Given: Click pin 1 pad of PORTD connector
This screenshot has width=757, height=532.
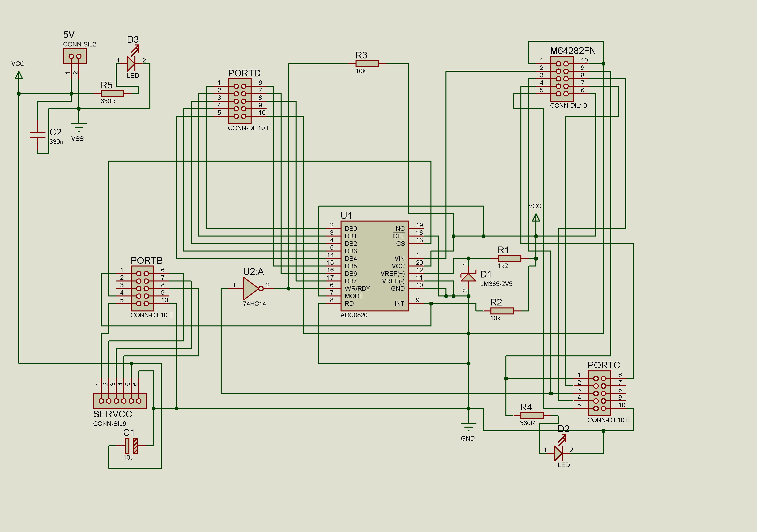Looking at the screenshot, I should coord(236,86).
